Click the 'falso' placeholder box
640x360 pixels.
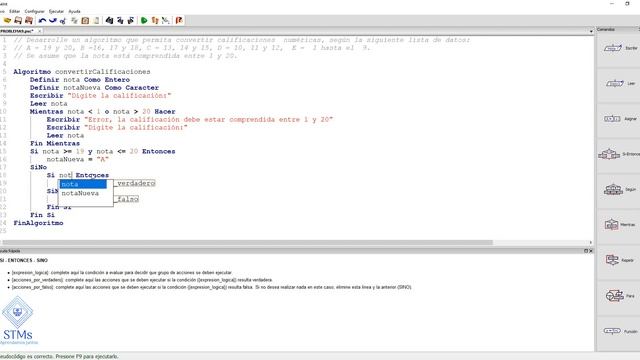[127, 199]
